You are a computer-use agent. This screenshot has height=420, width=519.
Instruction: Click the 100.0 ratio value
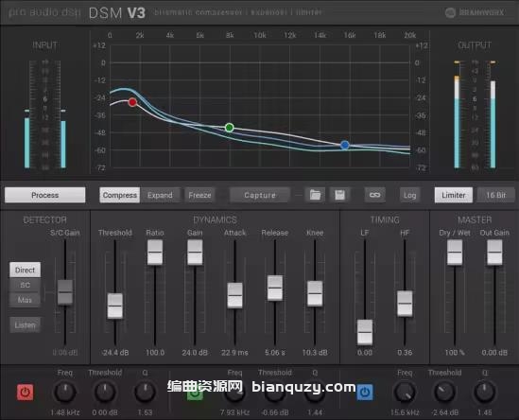click(x=155, y=353)
